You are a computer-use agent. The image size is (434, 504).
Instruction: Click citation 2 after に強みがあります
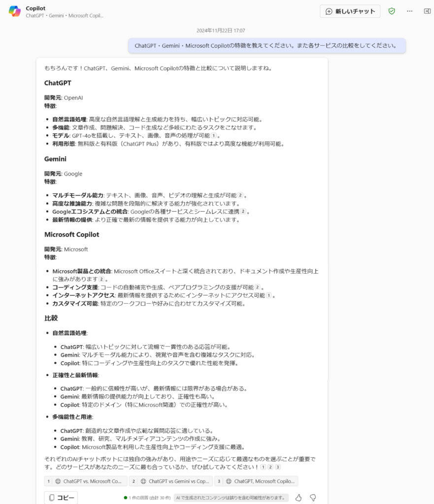click(101, 279)
